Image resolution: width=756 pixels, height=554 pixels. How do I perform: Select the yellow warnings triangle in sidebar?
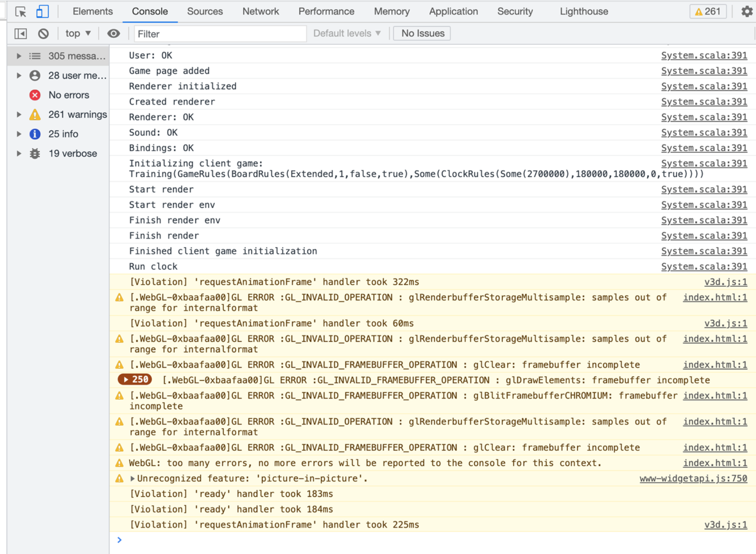[35, 114]
